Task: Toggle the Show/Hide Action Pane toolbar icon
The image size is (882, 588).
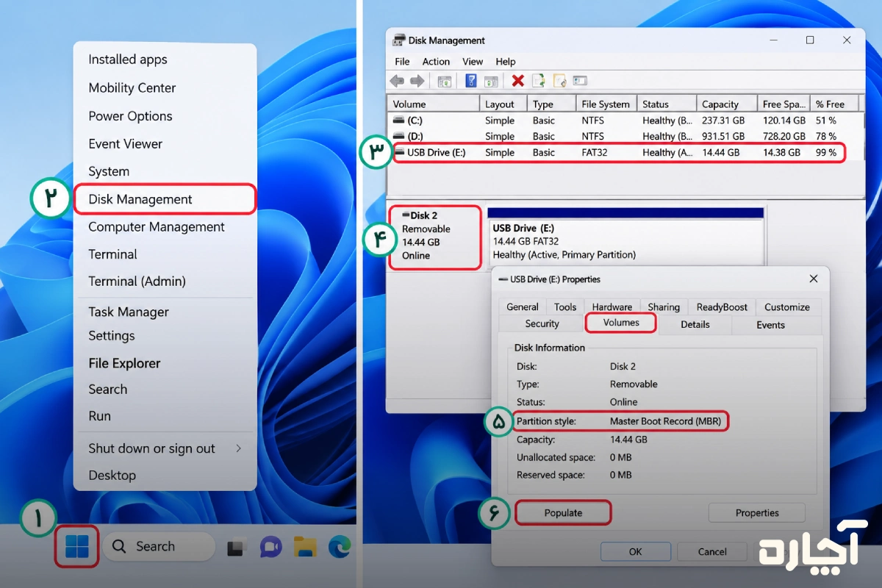Action: tap(491, 81)
